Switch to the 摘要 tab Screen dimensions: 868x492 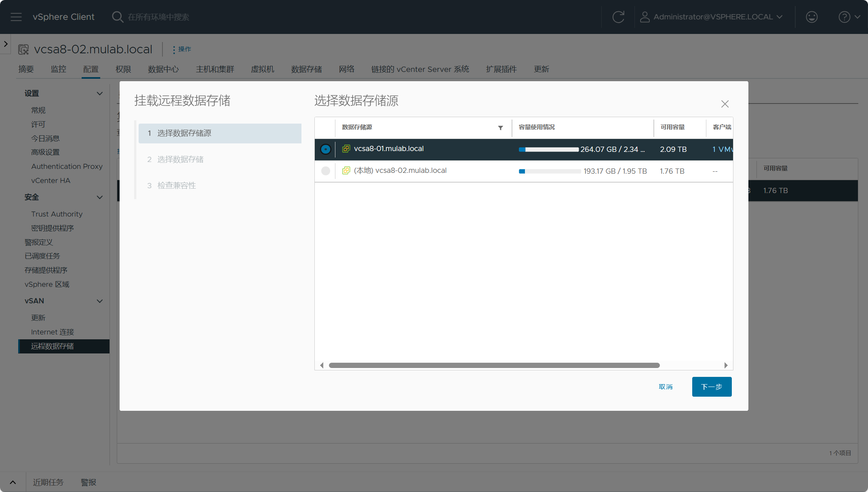tap(26, 69)
